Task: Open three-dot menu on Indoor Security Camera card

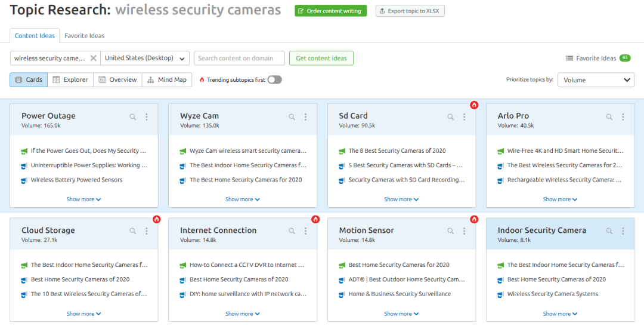Action: (623, 231)
